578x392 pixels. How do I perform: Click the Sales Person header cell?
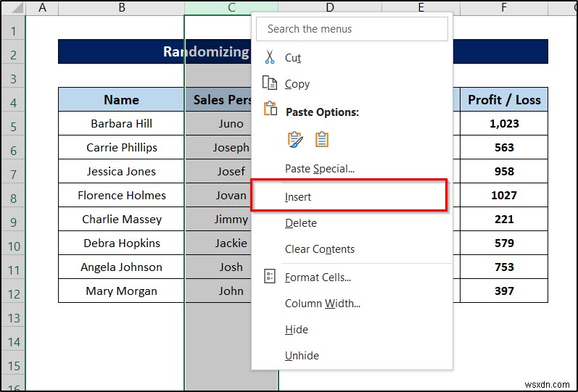(x=218, y=99)
